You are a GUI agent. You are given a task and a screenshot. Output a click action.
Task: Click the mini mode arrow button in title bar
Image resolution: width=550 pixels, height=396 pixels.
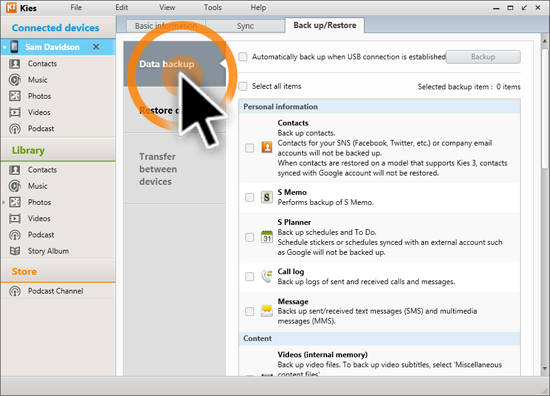(x=524, y=7)
